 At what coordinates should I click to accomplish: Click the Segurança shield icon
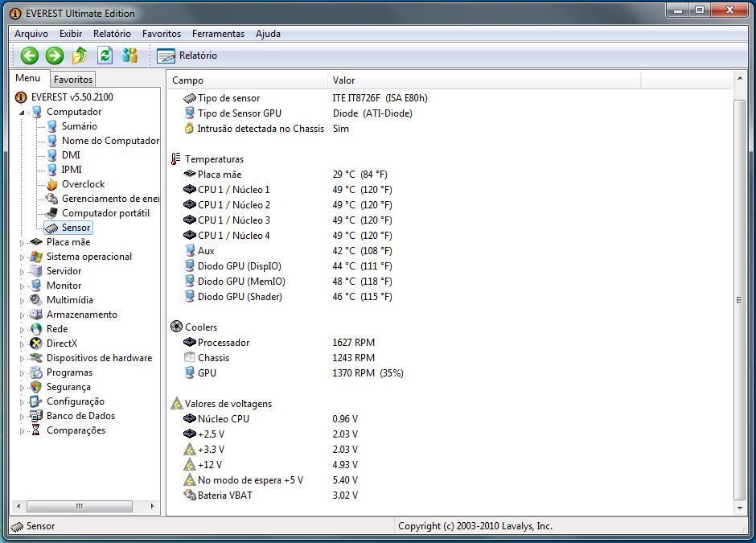pos(36,387)
